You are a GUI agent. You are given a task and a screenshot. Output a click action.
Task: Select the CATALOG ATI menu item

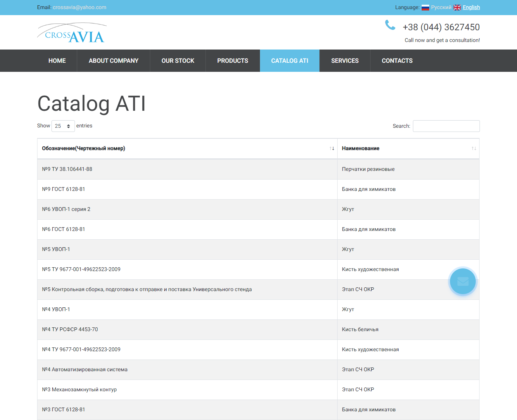tap(290, 60)
